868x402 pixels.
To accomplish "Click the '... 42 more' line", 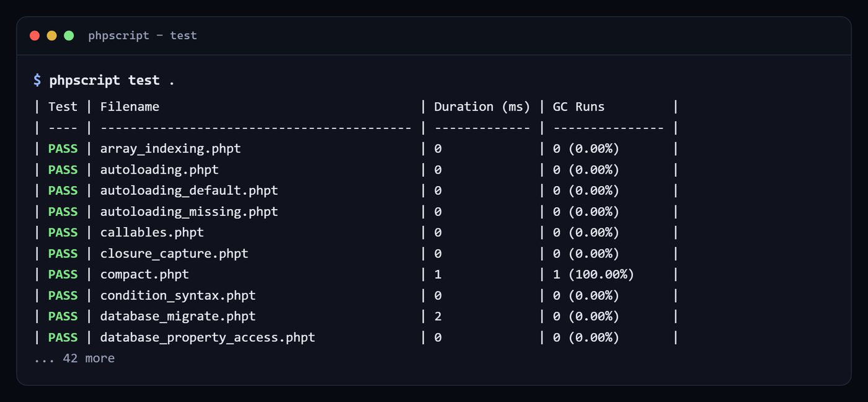I will [x=74, y=359].
